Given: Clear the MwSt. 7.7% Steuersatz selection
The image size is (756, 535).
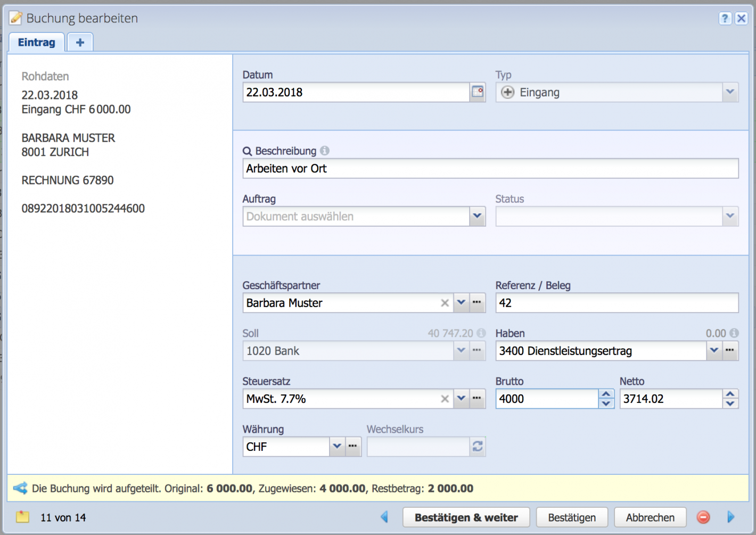Looking at the screenshot, I should pyautogui.click(x=445, y=399).
